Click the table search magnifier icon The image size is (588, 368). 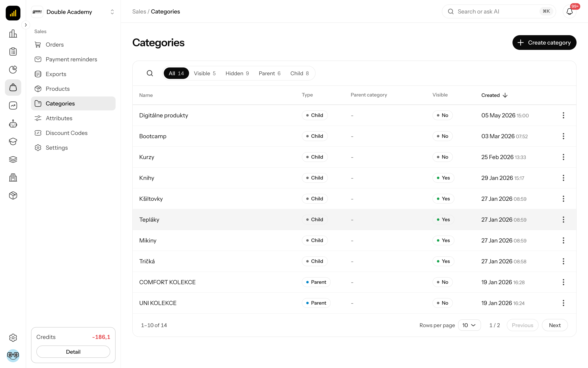pyautogui.click(x=150, y=73)
